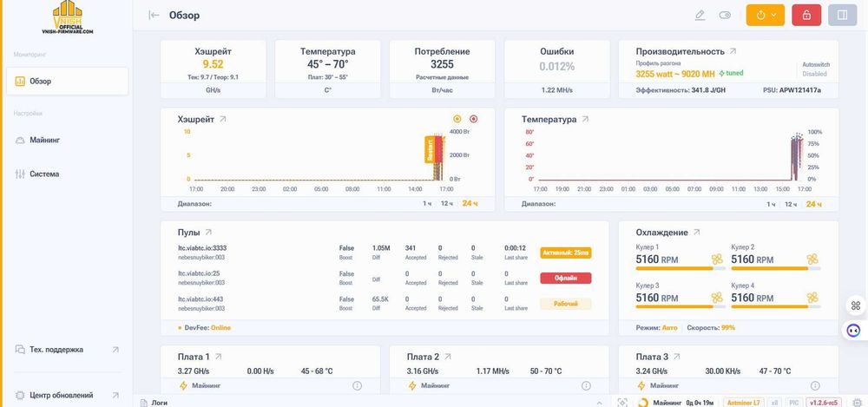
Task: Collapse the sidebar with the back arrow
Action: point(154,16)
